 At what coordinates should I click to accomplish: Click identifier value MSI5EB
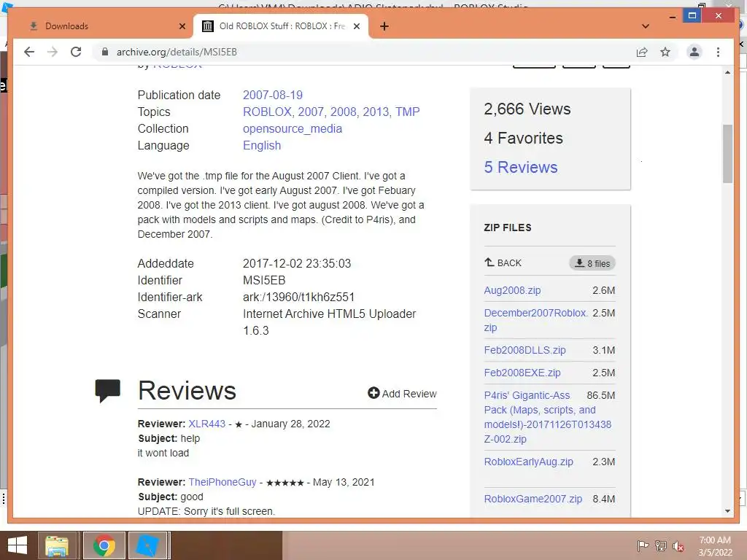pos(264,281)
